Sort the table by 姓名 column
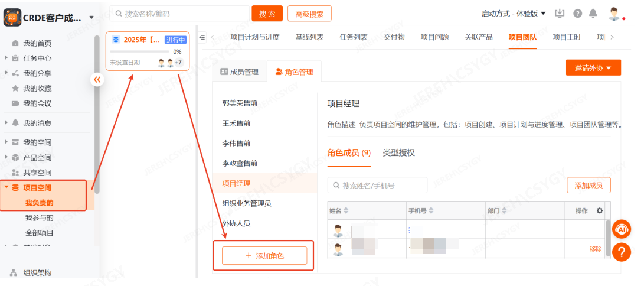Screen dimensions: 644x286 click(x=346, y=211)
